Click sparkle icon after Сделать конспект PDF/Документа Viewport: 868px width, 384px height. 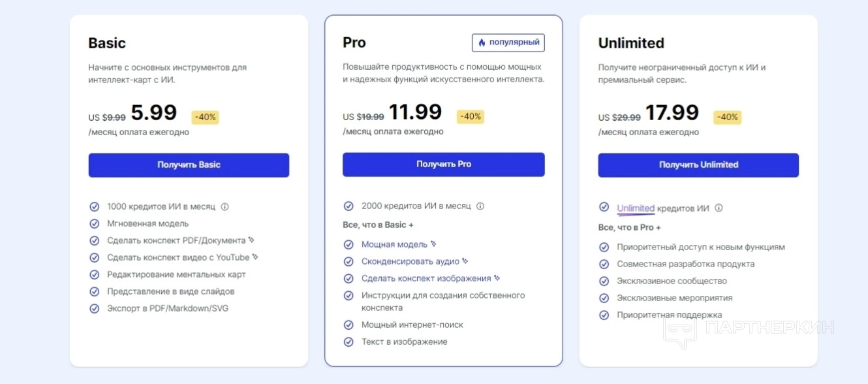coord(251,240)
